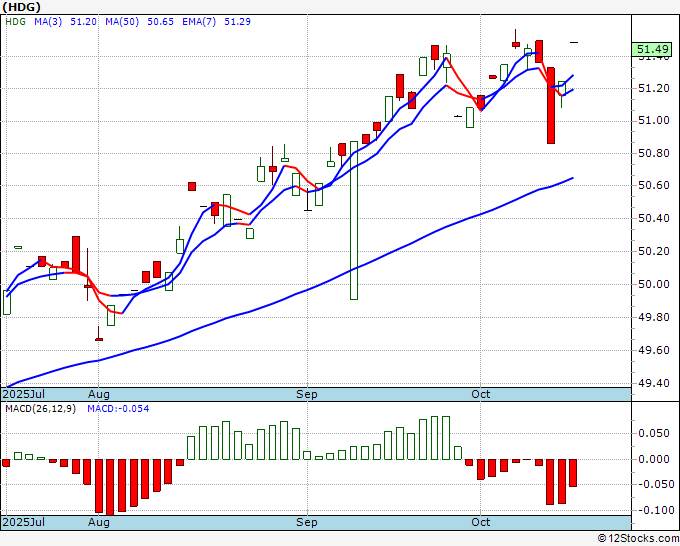Click Sep on the MACD axis
The image size is (680, 546).
coord(307,523)
